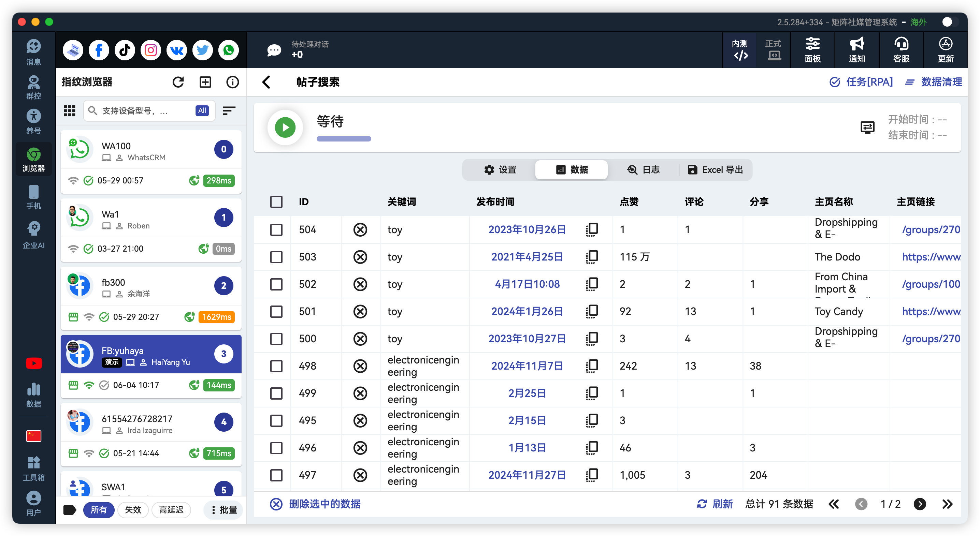This screenshot has width=980, height=536.
Task: Open the Twitter platform icon
Action: tap(202, 50)
